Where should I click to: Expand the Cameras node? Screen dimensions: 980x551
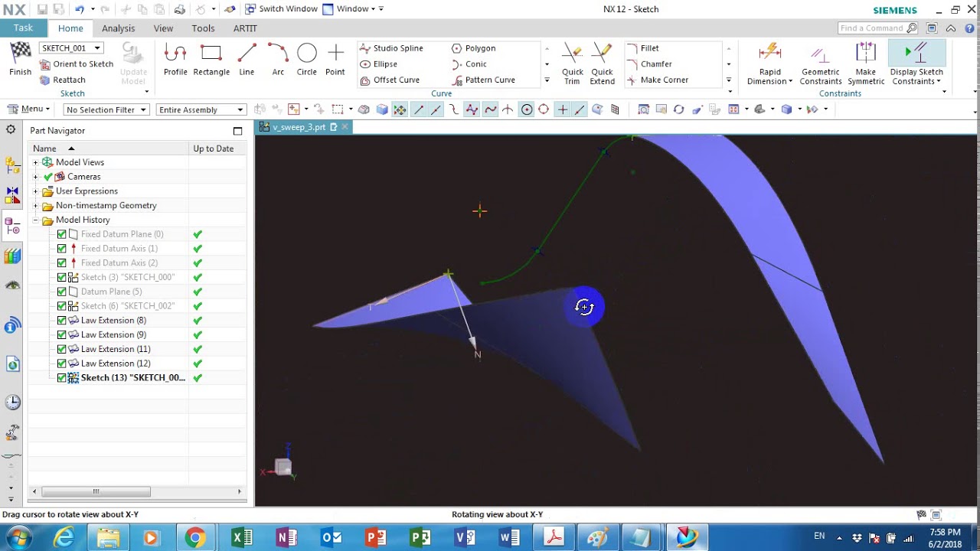pyautogui.click(x=35, y=177)
